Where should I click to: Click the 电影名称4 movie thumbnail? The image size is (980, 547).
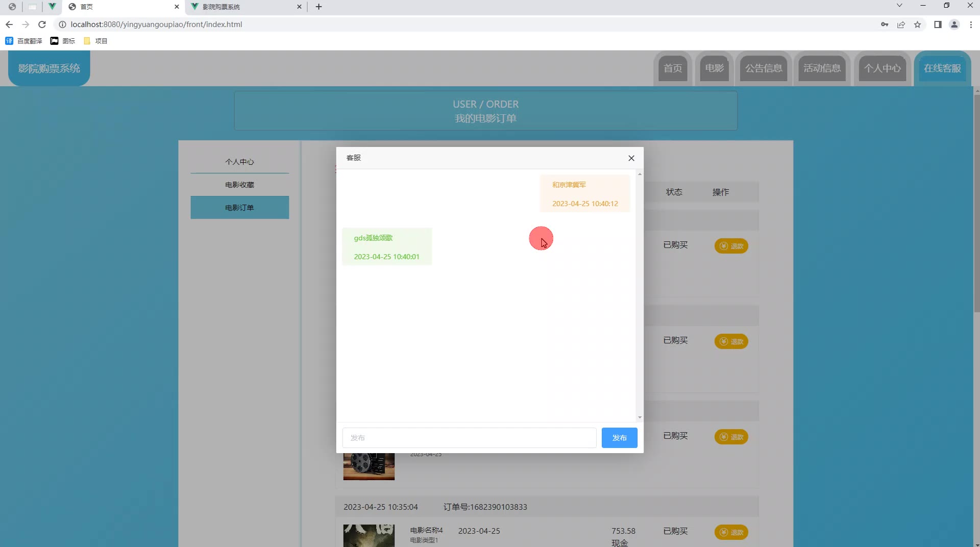point(369,536)
